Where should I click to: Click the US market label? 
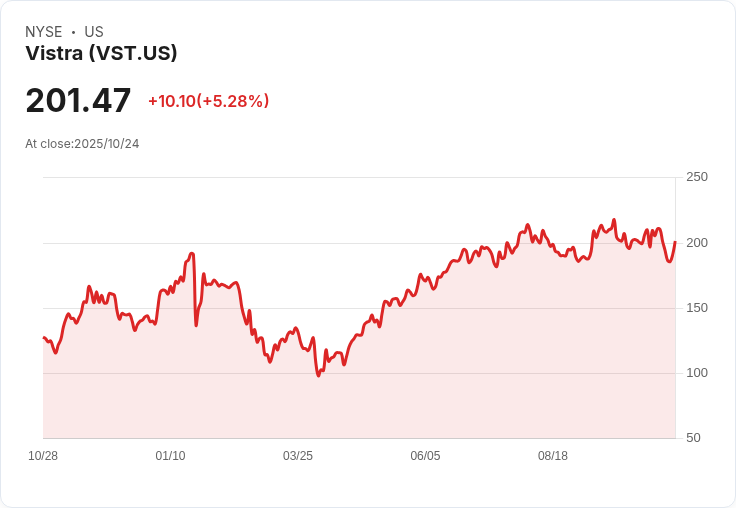coord(94,32)
